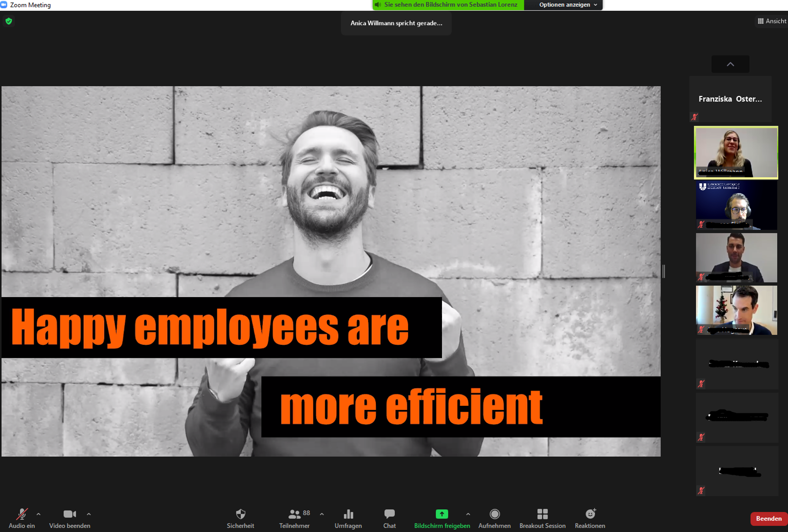788x532 pixels.
Task: Stop camera with Video beenden
Action: pyautogui.click(x=70, y=515)
